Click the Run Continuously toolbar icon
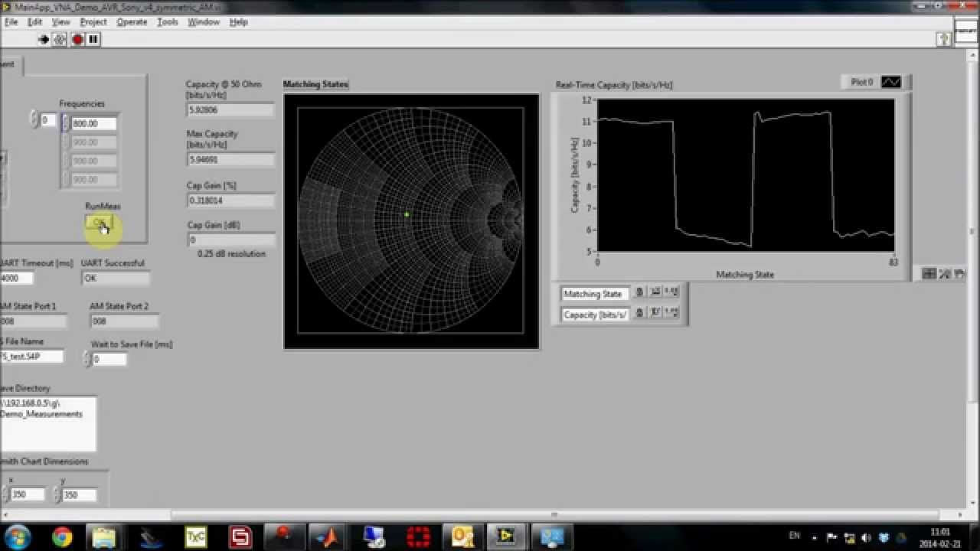This screenshot has width=980, height=551. [x=60, y=39]
